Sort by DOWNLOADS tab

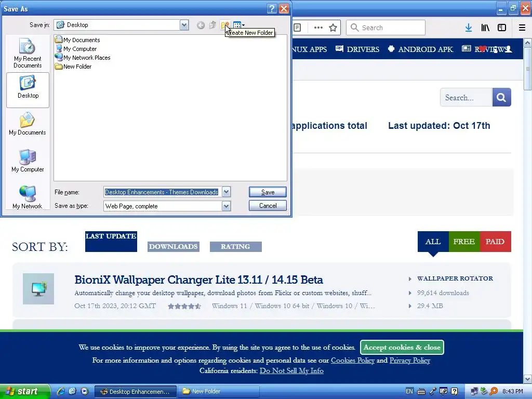pyautogui.click(x=174, y=247)
